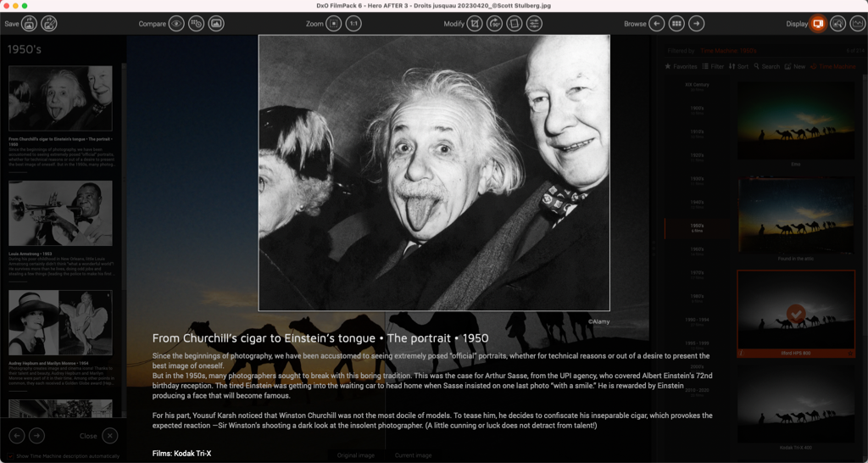868x463 pixels.
Task: Click the first Save icon
Action: (x=29, y=24)
